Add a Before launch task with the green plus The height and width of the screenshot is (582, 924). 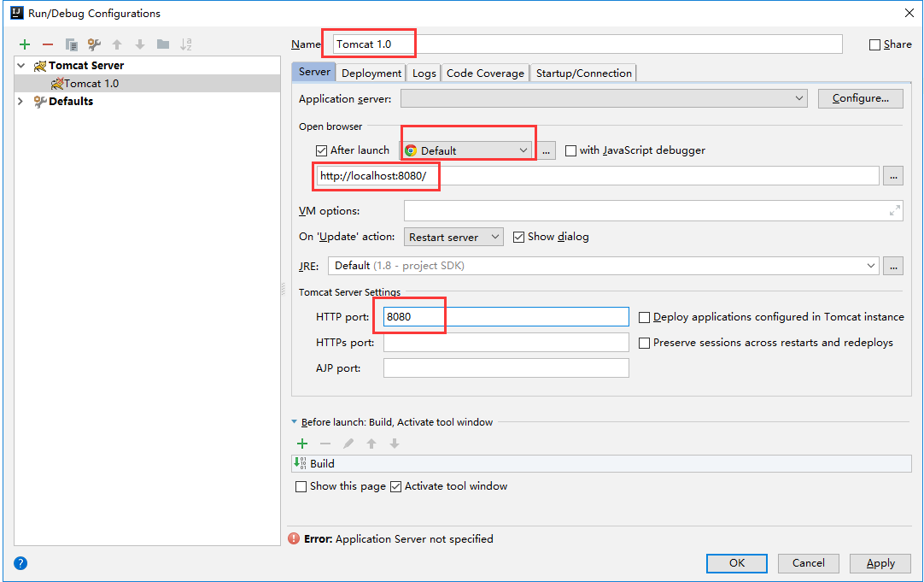pyautogui.click(x=302, y=444)
